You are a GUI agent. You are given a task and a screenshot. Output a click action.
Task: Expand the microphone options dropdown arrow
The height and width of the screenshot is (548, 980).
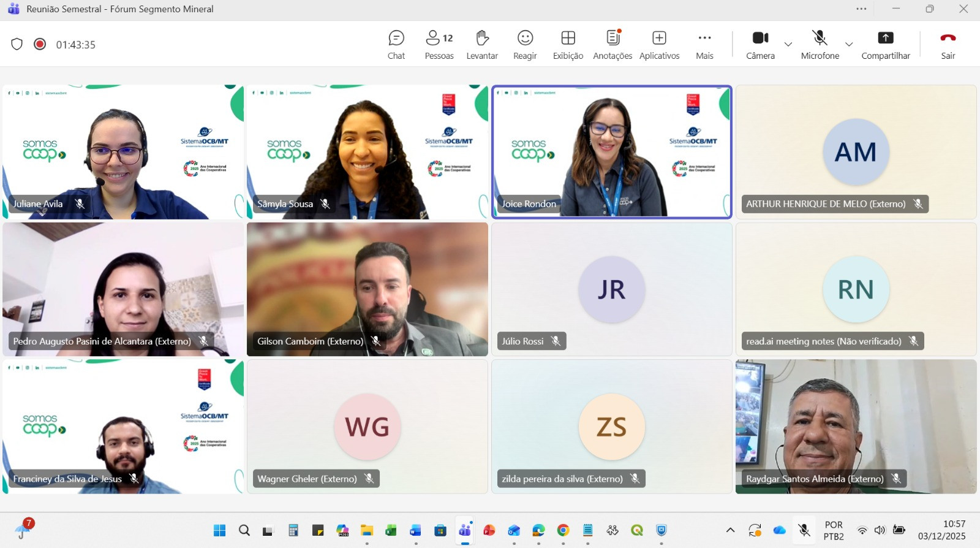[x=849, y=44]
